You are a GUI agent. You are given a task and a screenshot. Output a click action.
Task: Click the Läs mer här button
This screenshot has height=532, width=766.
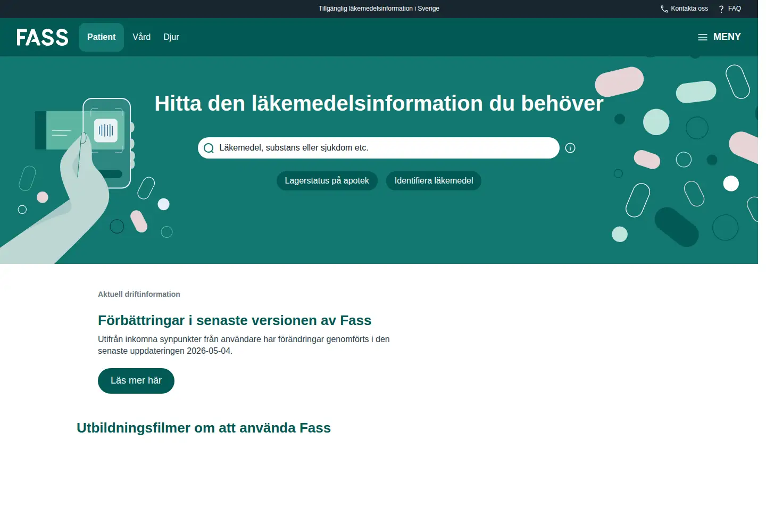(136, 381)
